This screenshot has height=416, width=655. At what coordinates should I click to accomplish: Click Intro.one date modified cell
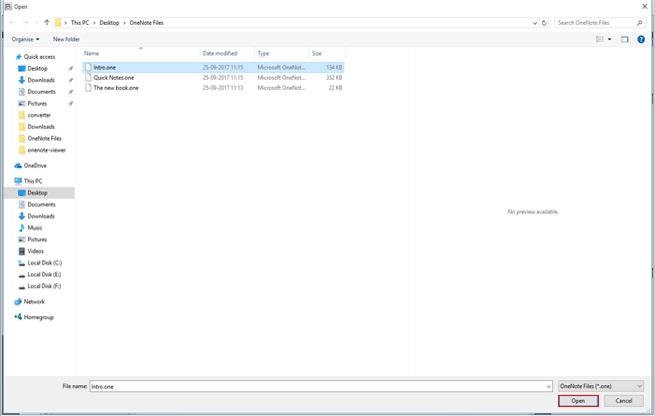(x=223, y=67)
